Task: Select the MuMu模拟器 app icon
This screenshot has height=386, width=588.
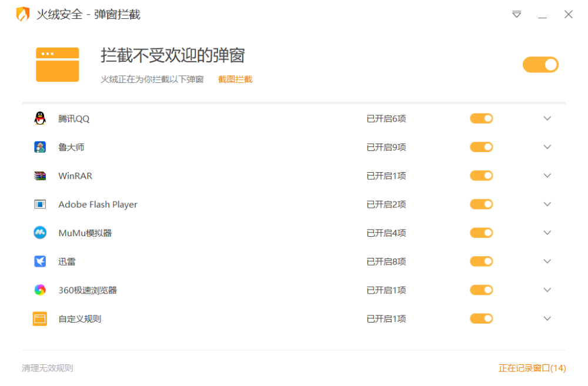Action: coord(40,233)
